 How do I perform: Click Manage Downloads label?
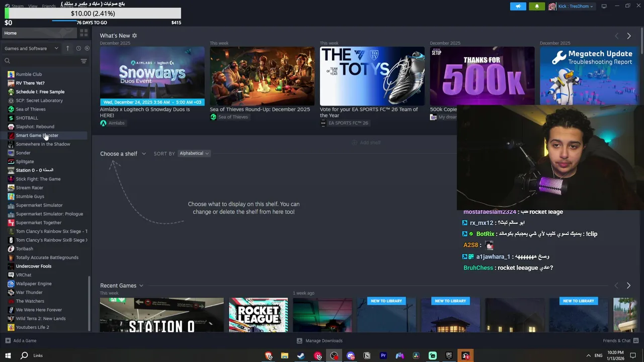(x=324, y=340)
